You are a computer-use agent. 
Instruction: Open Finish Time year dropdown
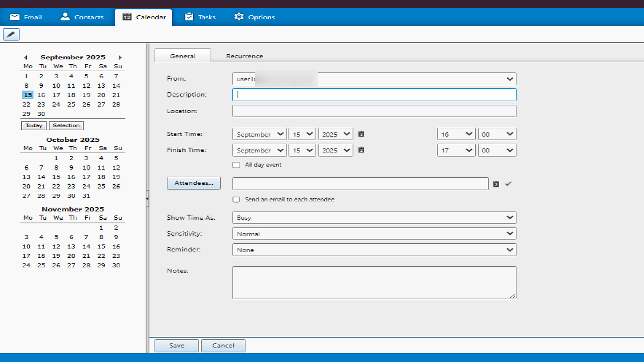336,150
